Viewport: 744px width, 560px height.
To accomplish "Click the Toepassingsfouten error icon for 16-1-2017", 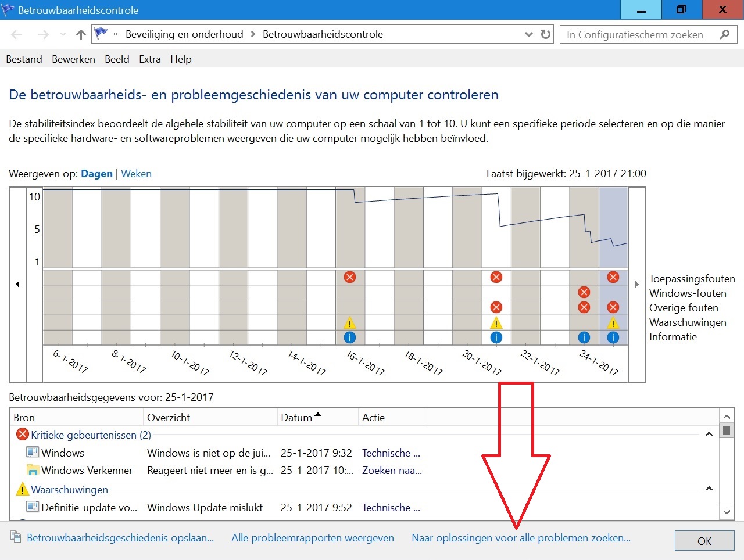I will click(350, 277).
